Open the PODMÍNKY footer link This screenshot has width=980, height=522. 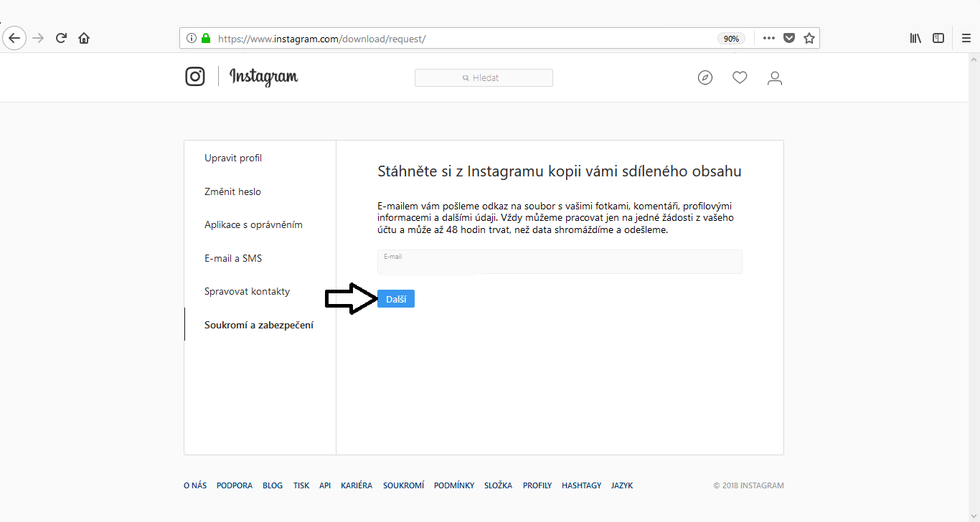[454, 485]
